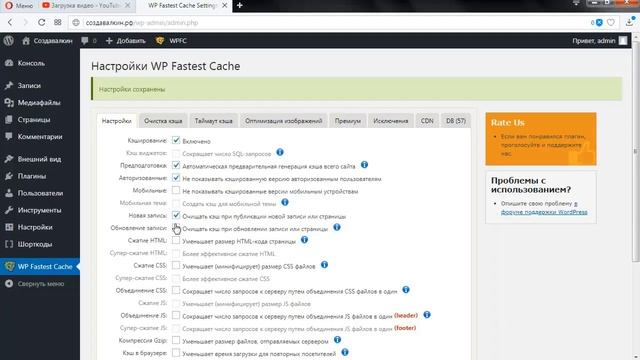Open WPFC menu in admin bar
The image size is (640, 360).
point(171,41)
